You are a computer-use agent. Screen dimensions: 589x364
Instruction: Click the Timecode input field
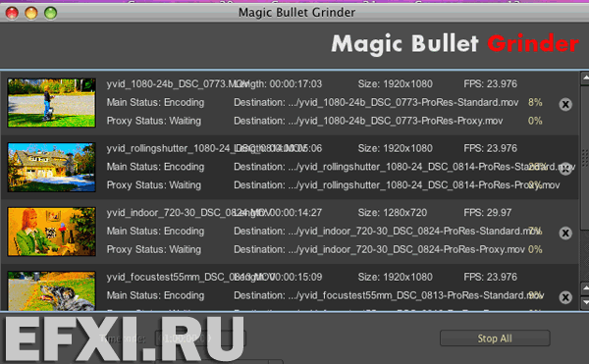pyautogui.click(x=200, y=338)
